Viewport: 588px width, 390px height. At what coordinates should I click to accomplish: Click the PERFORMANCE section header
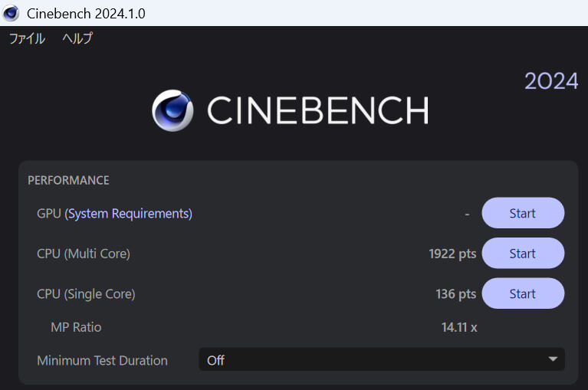pyautogui.click(x=69, y=180)
